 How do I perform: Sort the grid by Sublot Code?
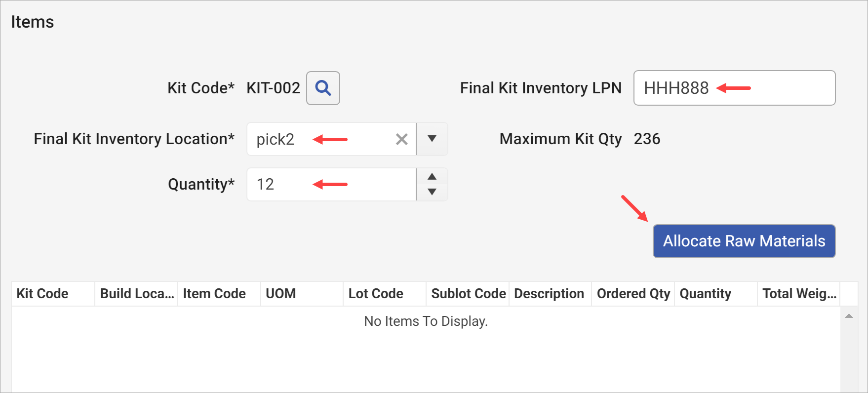(468, 294)
